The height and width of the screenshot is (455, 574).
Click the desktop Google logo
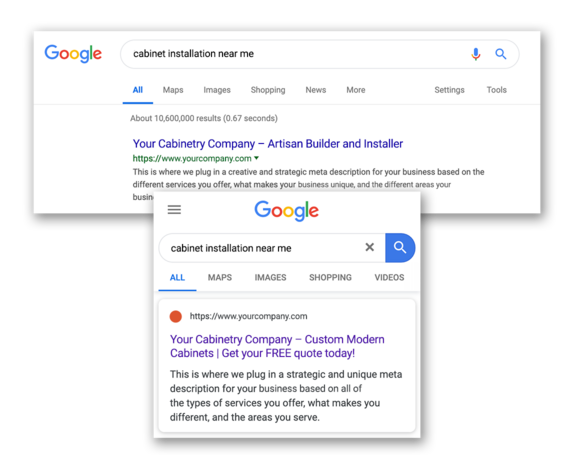click(73, 54)
